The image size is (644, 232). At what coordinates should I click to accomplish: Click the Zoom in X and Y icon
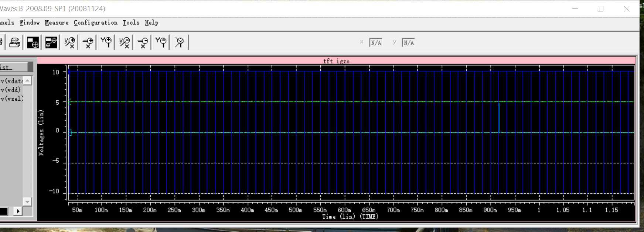69,42
